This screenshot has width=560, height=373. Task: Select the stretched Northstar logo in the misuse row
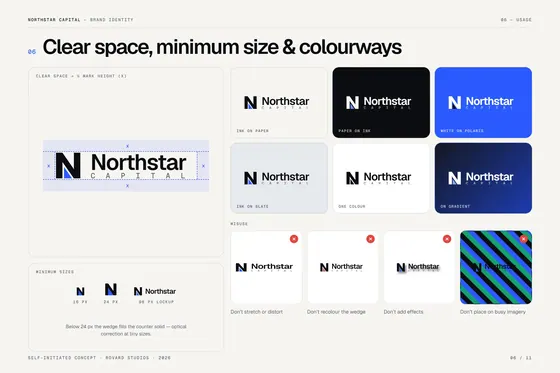[264, 267]
